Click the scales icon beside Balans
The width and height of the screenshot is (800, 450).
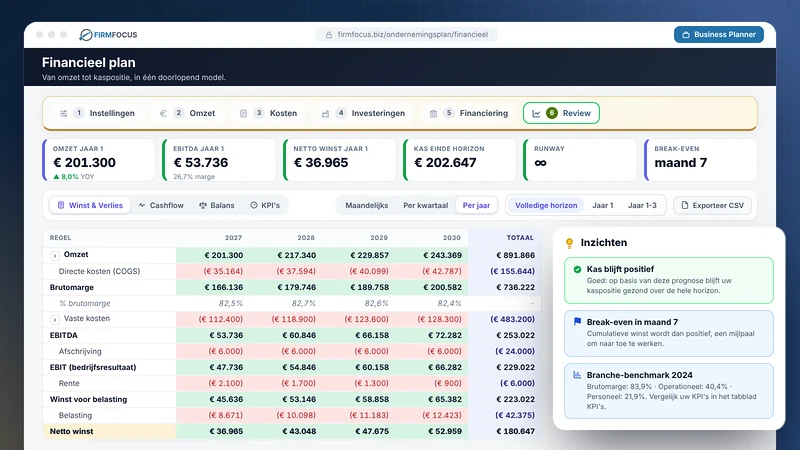pyautogui.click(x=203, y=205)
